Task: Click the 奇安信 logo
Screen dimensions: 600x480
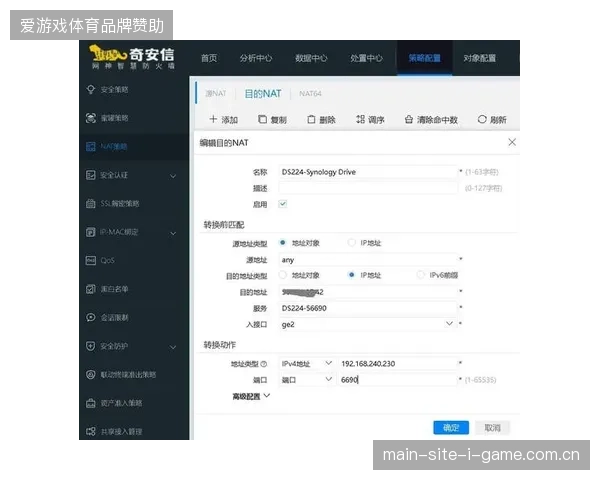Action: pos(132,57)
